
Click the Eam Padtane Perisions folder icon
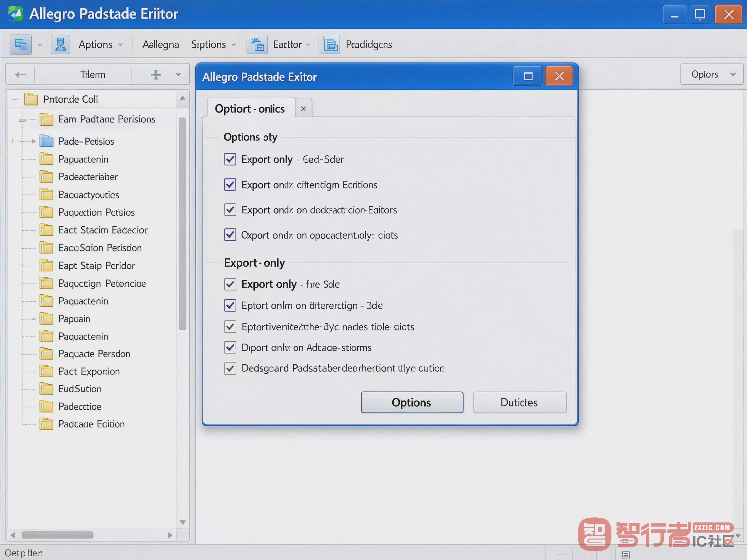coord(46,119)
